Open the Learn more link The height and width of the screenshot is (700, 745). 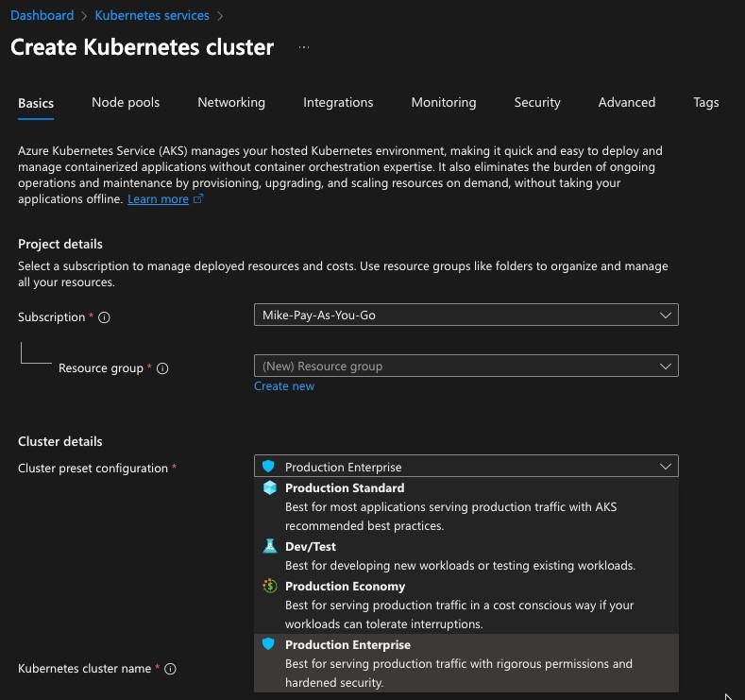pos(159,199)
